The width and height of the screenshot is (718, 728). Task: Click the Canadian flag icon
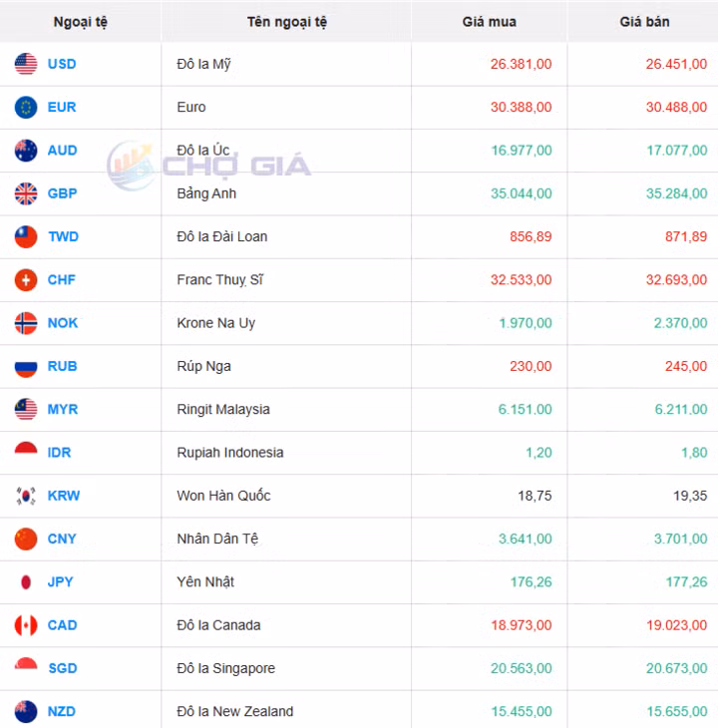[x=26, y=625]
